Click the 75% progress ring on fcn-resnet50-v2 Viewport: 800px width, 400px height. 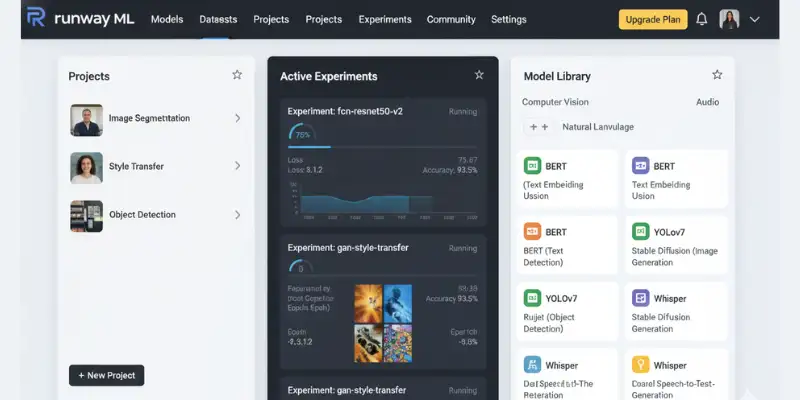pyautogui.click(x=302, y=134)
